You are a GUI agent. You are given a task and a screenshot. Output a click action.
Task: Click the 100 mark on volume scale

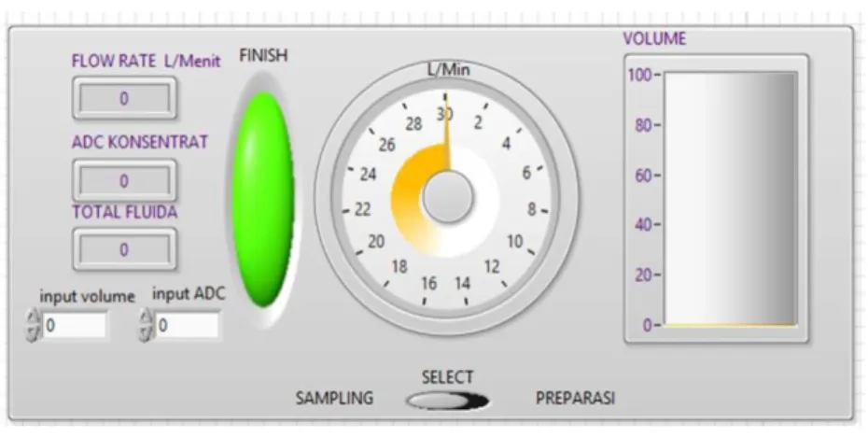point(641,74)
